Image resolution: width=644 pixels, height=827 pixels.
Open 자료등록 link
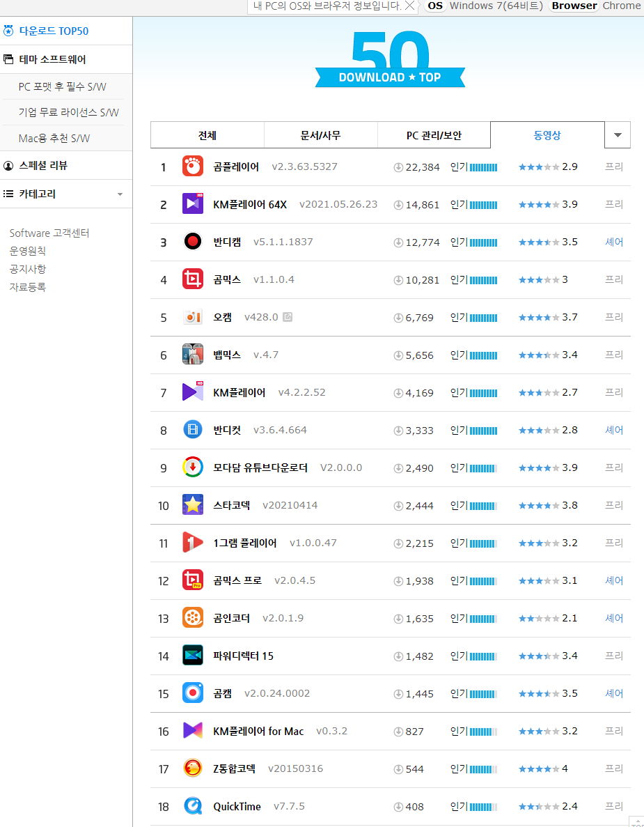tap(27, 287)
